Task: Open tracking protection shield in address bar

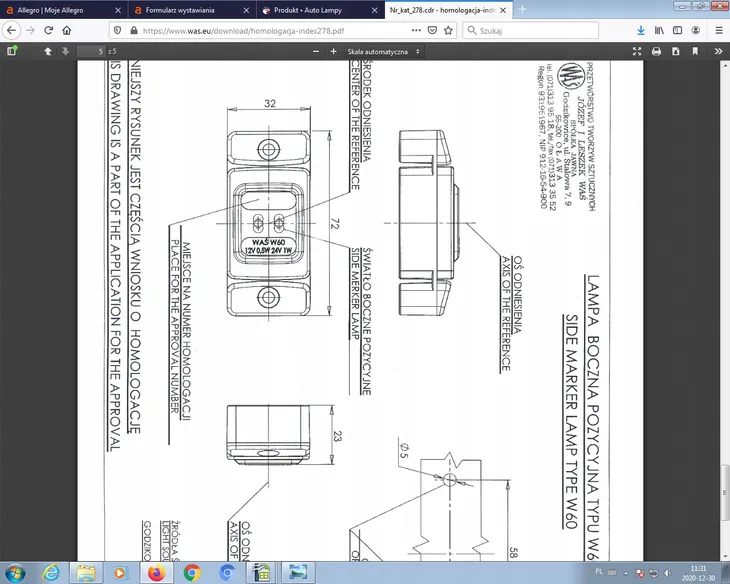Action: 117,30
